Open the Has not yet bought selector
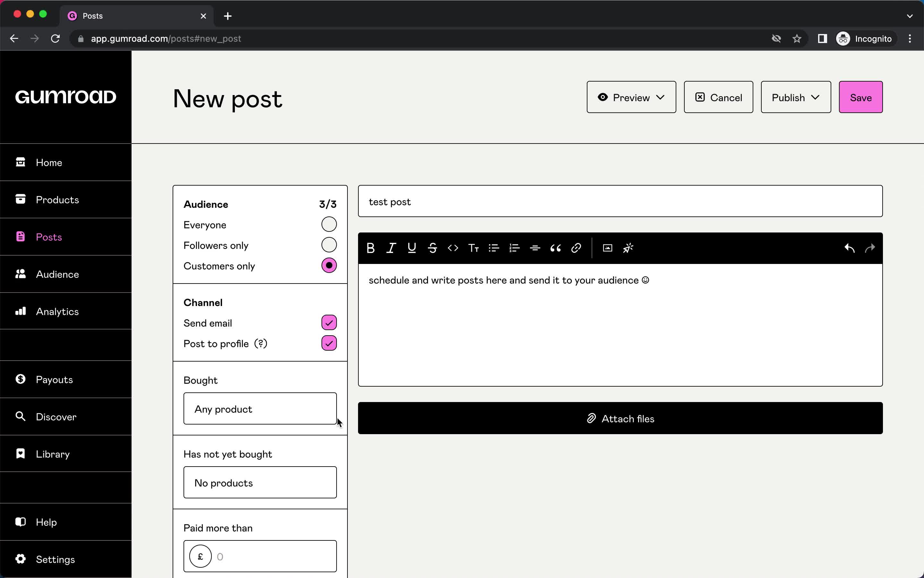This screenshot has width=924, height=578. pos(260,482)
